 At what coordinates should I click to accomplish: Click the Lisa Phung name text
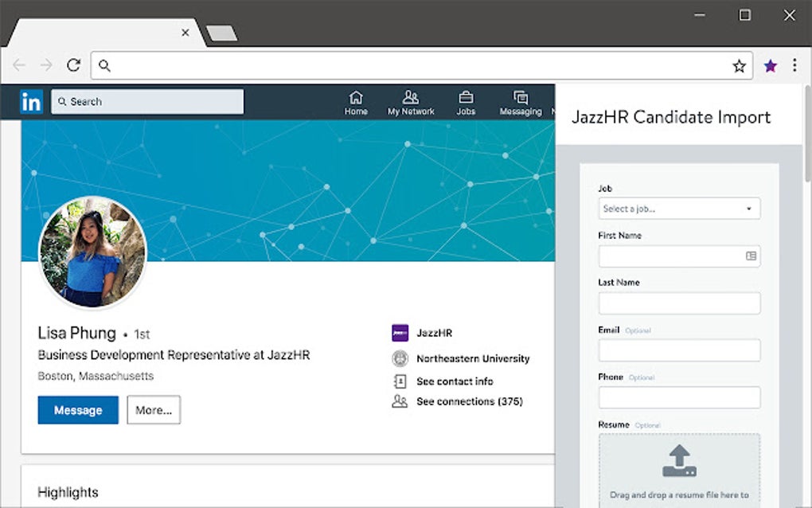(76, 333)
